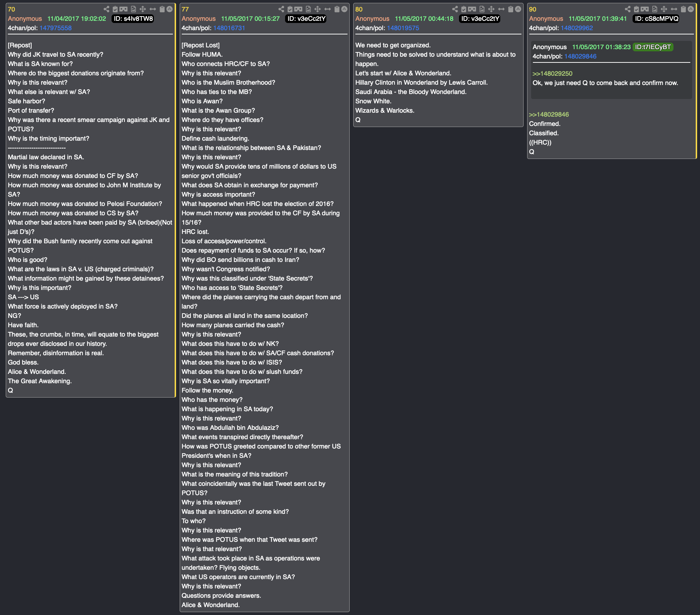700x615 pixels.
Task: Open thread link 148016731
Action: 229,28
